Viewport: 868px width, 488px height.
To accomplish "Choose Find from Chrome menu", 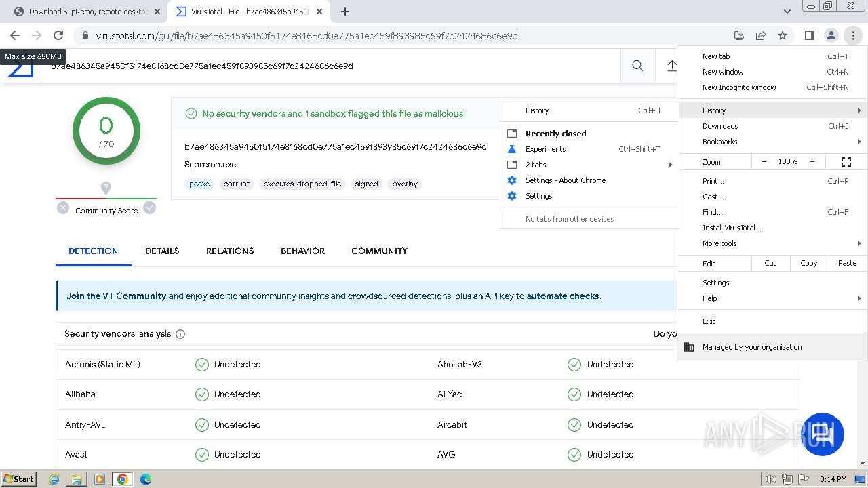I will 772,212.
